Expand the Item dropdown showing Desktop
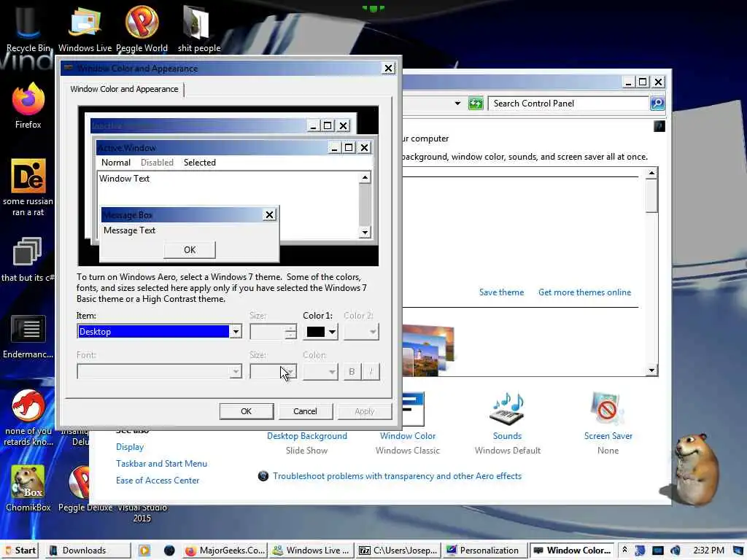This screenshot has height=560, width=747. click(x=236, y=332)
